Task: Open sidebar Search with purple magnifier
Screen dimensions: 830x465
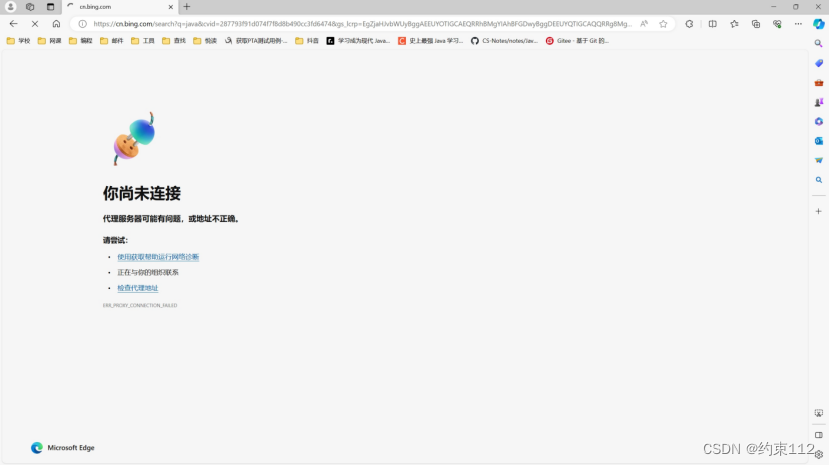Action: pos(819,43)
